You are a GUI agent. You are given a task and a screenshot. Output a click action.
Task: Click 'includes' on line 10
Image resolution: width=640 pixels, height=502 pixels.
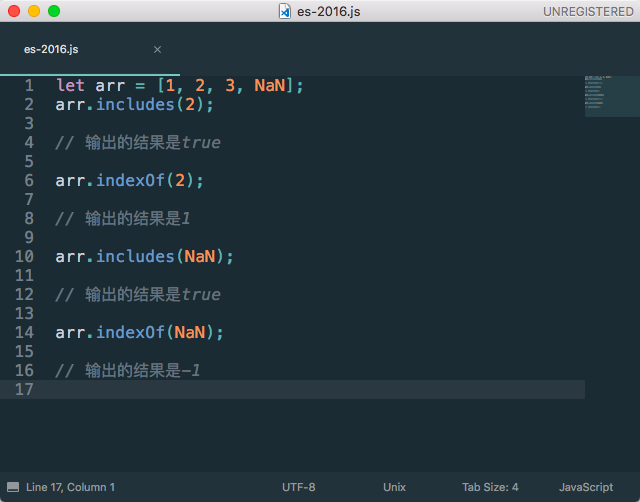click(x=135, y=256)
